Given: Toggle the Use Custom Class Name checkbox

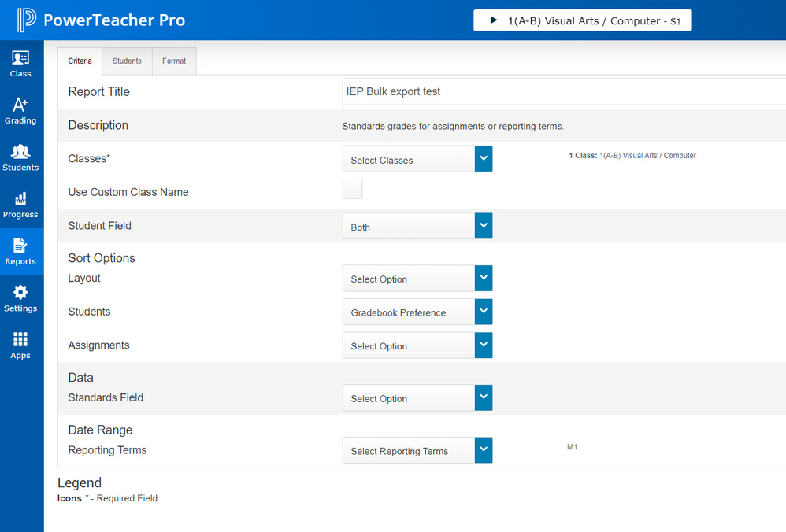Looking at the screenshot, I should coord(352,189).
